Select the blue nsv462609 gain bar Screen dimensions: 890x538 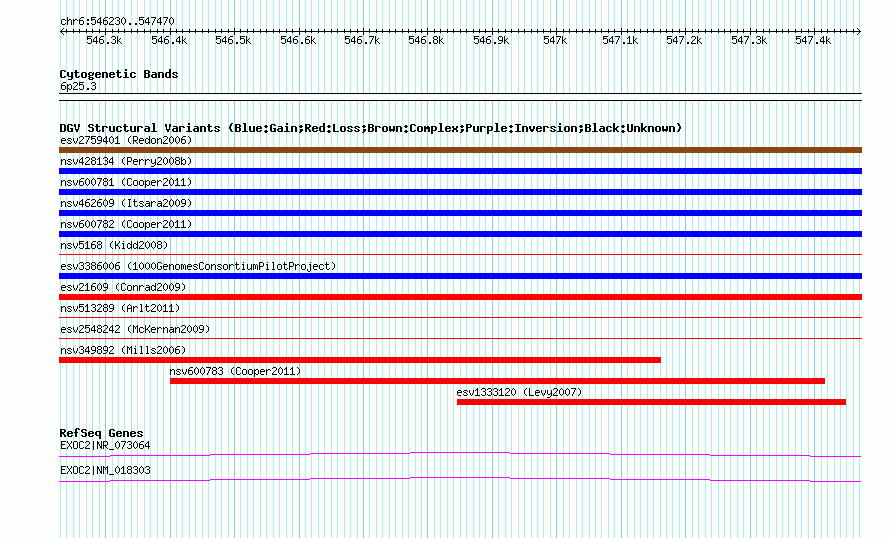pyautogui.click(x=460, y=213)
